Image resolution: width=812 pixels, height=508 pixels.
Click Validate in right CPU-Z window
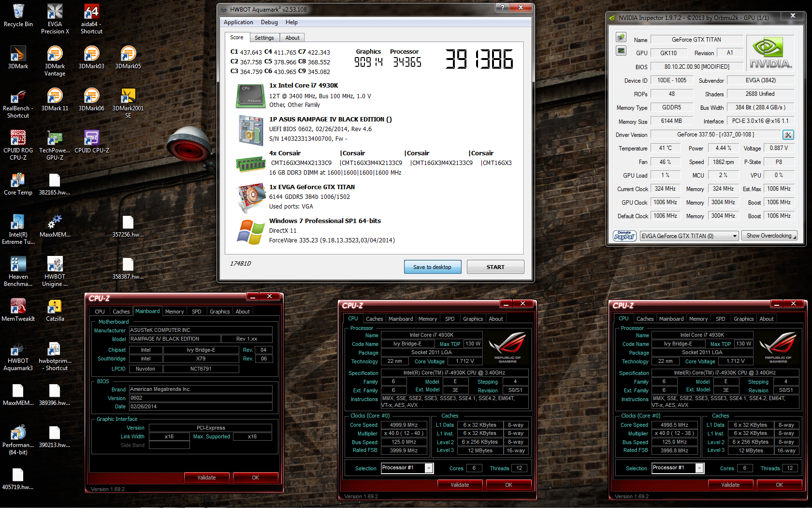click(731, 485)
